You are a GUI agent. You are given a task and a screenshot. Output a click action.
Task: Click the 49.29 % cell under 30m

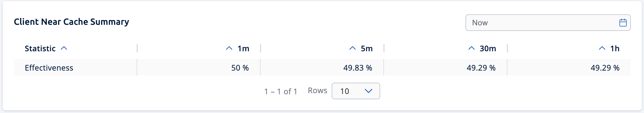click(481, 68)
